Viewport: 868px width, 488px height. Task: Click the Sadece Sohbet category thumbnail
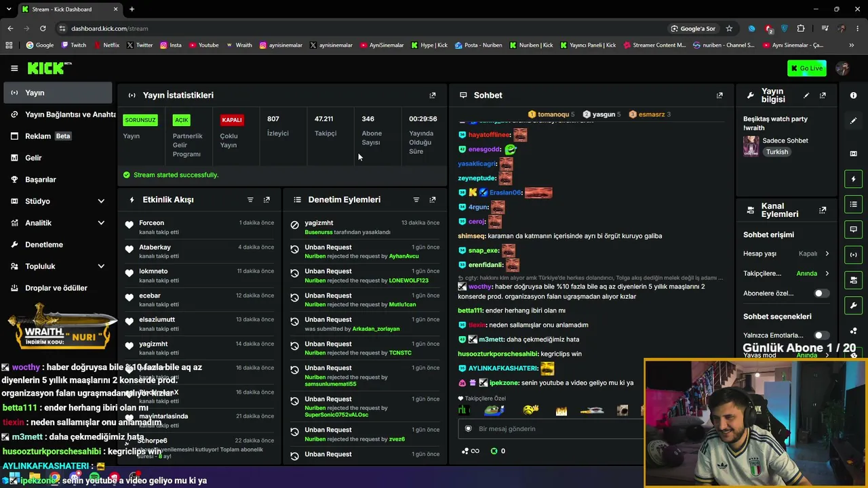[x=751, y=146]
